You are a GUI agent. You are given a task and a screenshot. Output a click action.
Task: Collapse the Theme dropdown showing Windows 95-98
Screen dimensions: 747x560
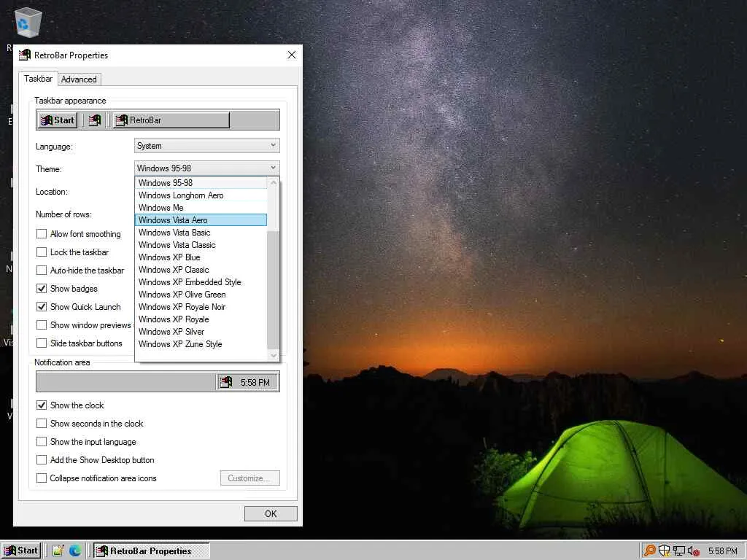(x=206, y=168)
